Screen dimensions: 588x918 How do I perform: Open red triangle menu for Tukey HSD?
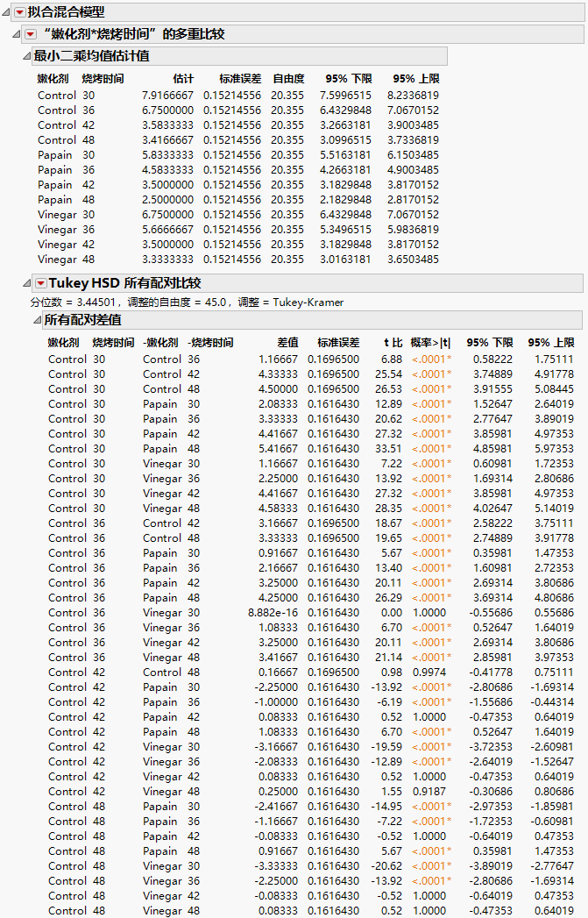[40, 283]
